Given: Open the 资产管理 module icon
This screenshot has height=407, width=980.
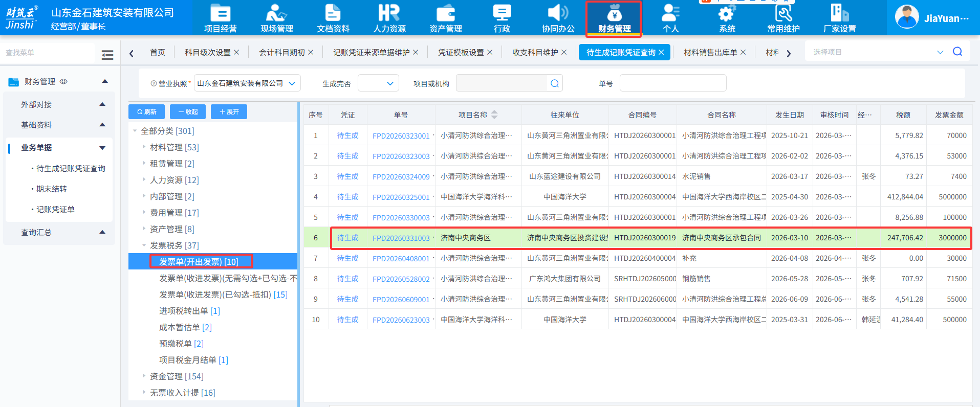Looking at the screenshot, I should (445, 18).
